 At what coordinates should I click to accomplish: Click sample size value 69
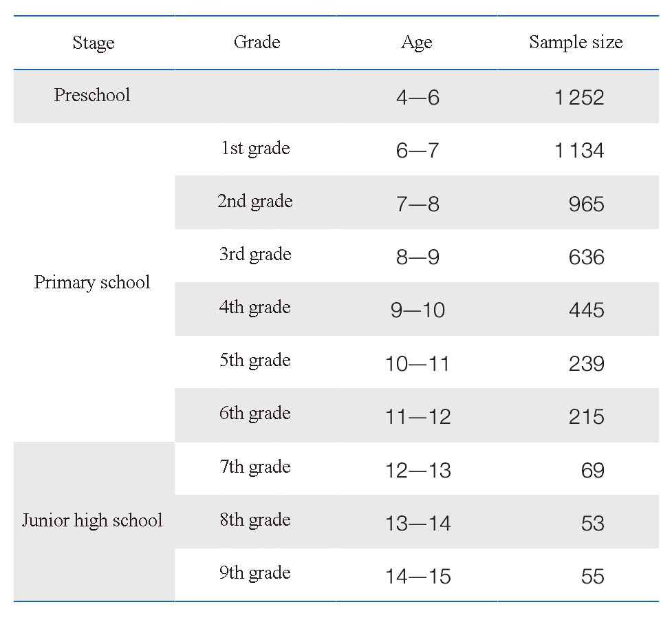[x=593, y=471]
